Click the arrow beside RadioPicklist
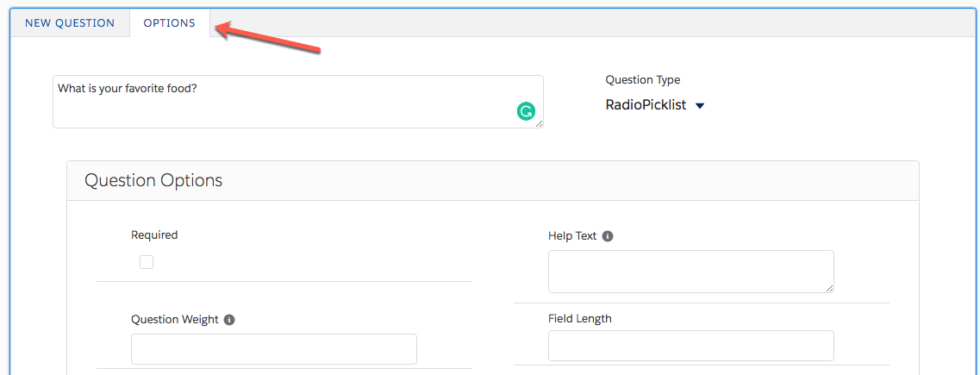980x375 pixels. pos(700,106)
